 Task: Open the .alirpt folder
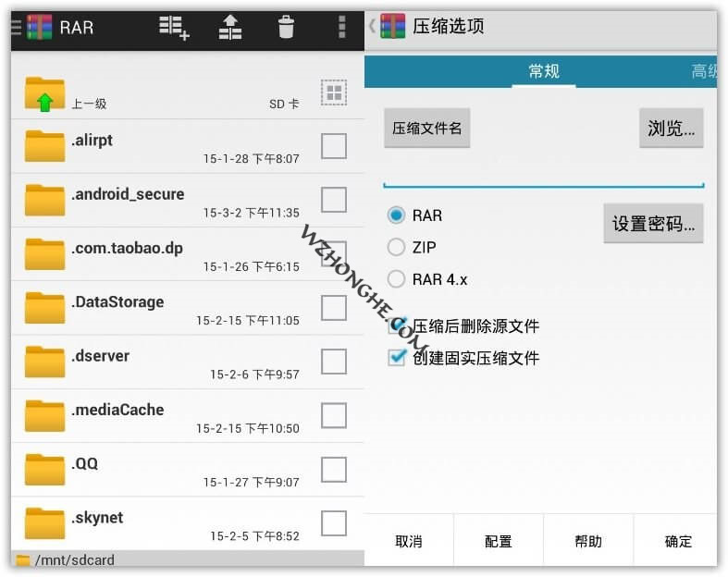tap(92, 141)
